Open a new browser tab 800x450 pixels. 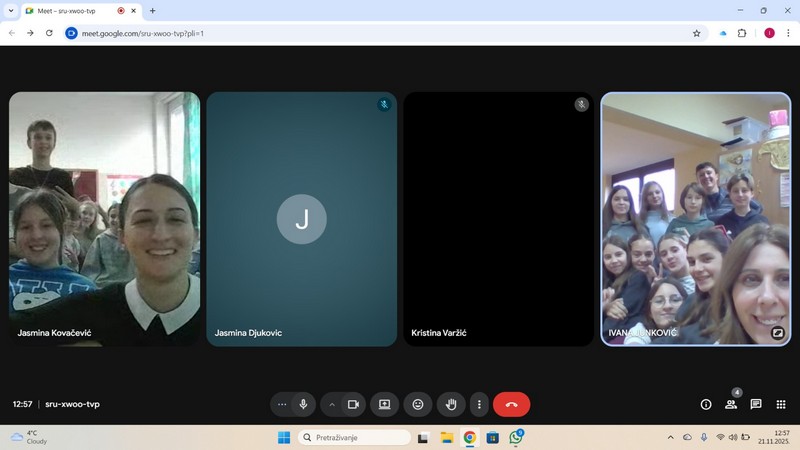[x=152, y=10]
